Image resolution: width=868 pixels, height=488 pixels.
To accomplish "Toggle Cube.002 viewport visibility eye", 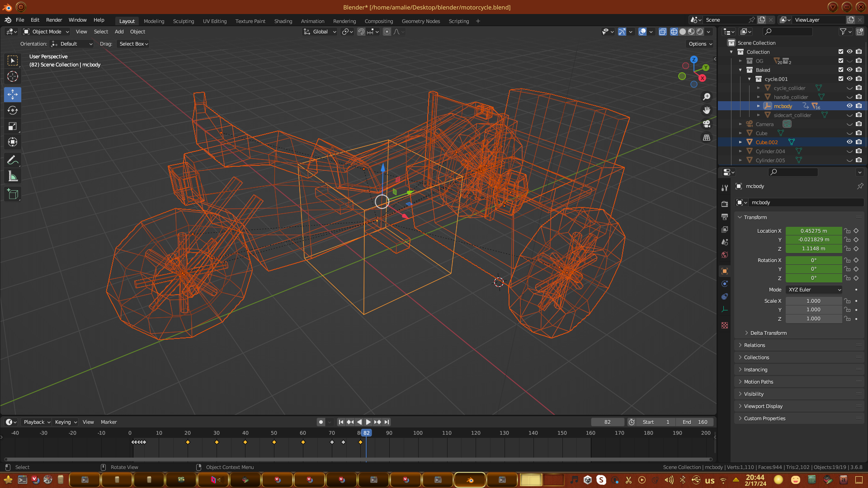I will click(x=849, y=142).
